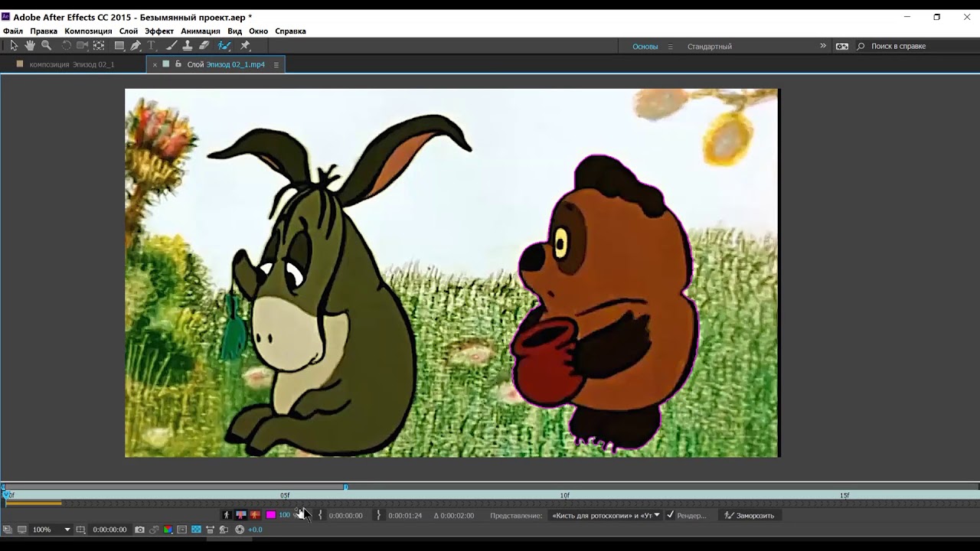Open the Файл menu
Screen dimensions: 980x551
(13, 31)
